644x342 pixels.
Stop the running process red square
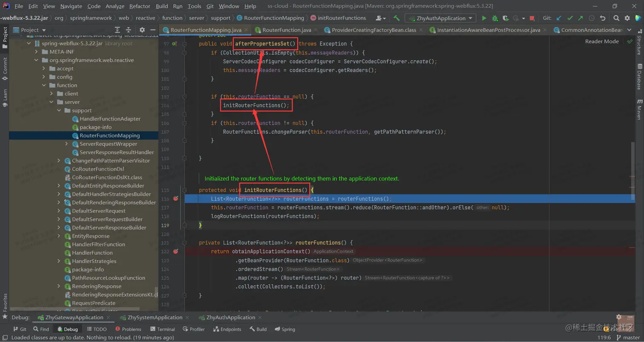point(532,18)
